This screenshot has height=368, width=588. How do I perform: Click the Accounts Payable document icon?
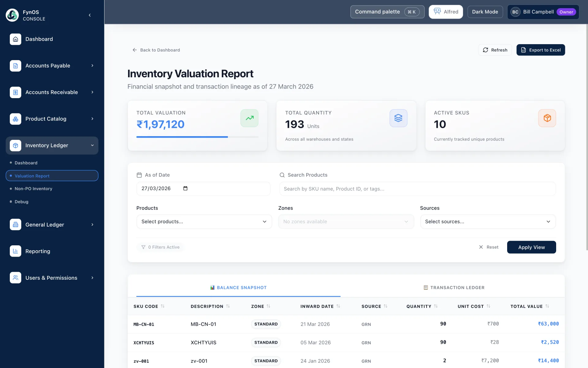[16, 66]
